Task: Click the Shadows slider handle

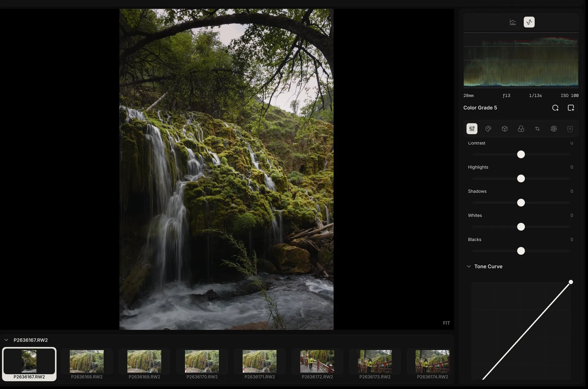Action: (521, 203)
